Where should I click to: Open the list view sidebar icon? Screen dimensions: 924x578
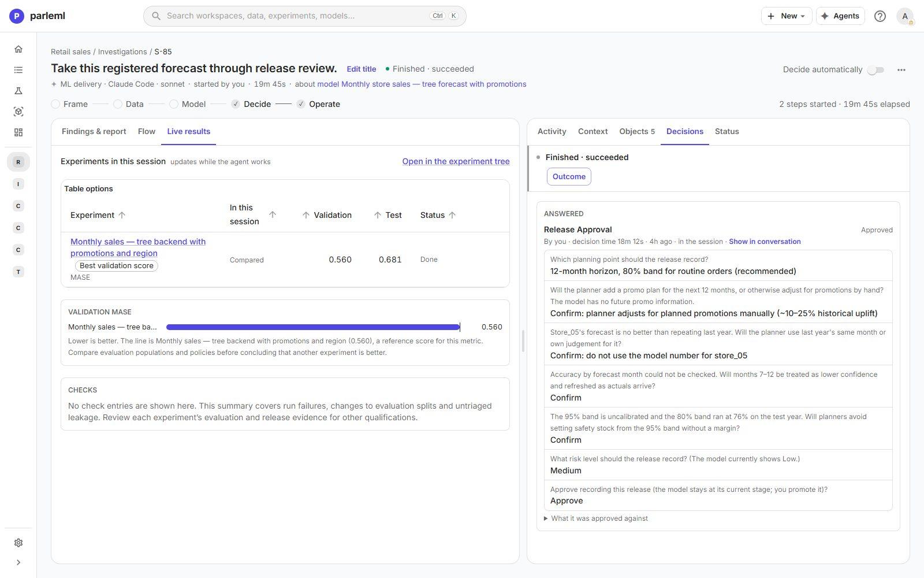pyautogui.click(x=18, y=70)
